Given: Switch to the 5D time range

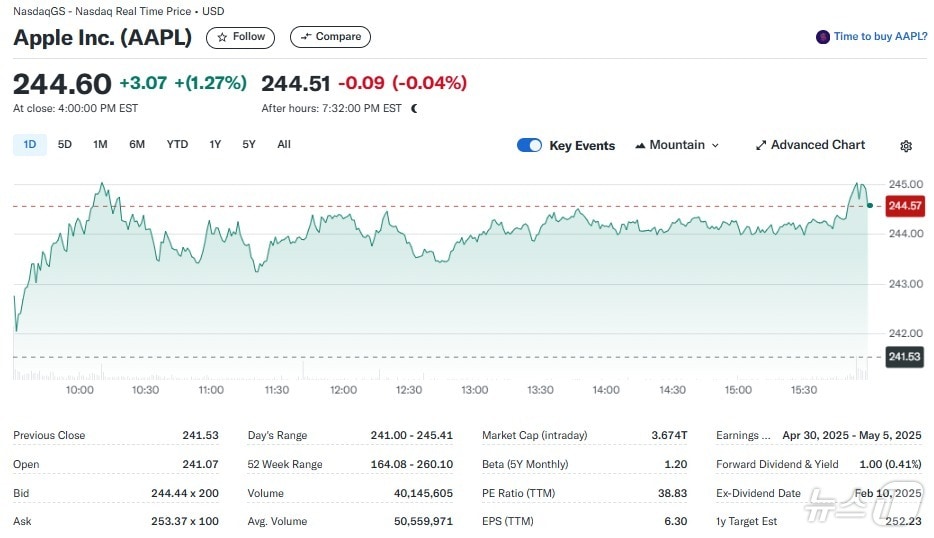Looking at the screenshot, I should 65,144.
